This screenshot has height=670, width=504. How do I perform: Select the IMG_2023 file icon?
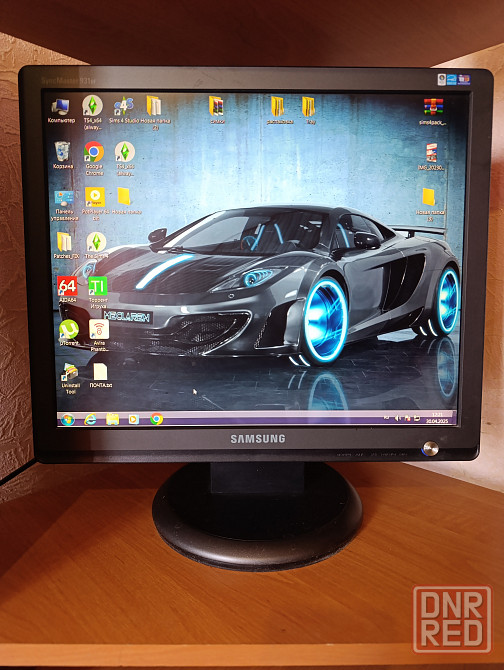click(431, 157)
